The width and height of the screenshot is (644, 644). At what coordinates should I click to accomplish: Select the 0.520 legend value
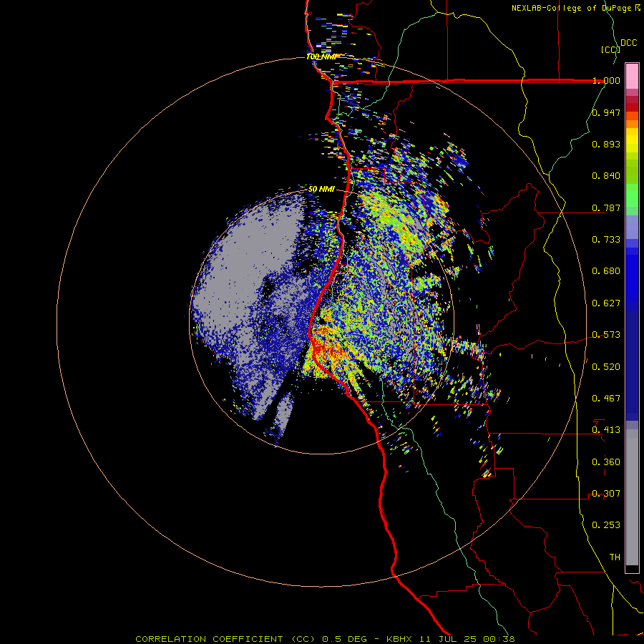[606, 367]
